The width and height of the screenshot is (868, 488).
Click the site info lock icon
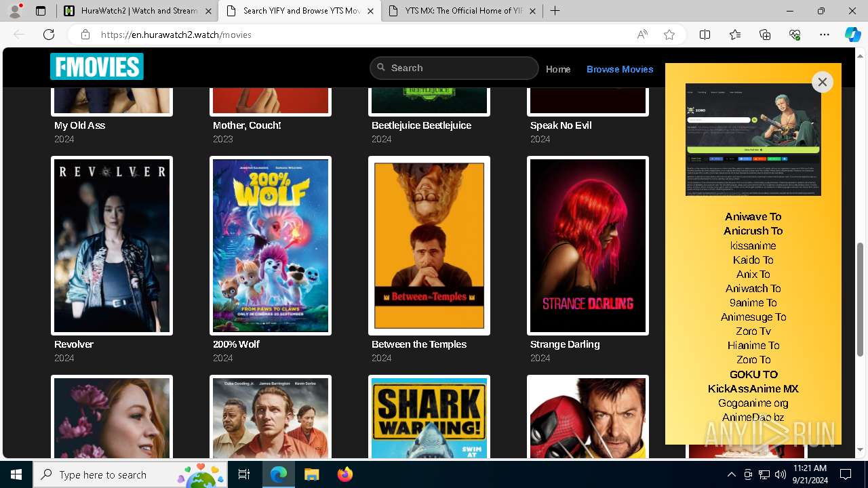point(85,35)
